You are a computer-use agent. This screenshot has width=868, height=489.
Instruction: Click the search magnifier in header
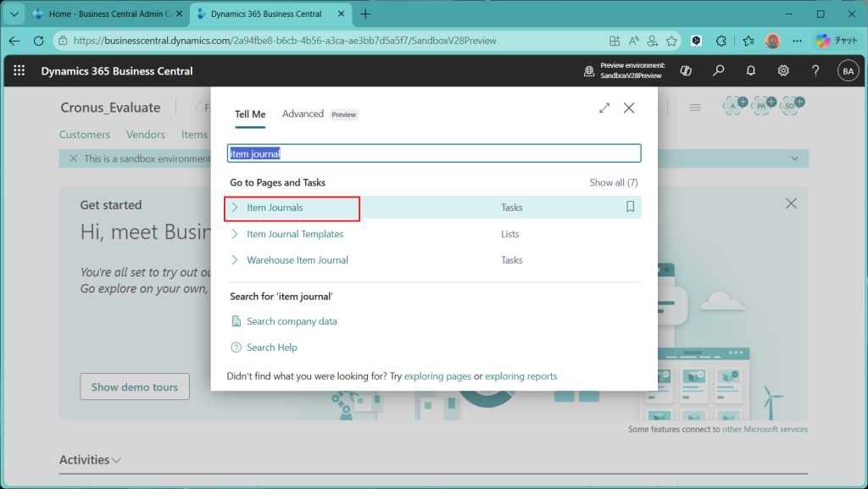(x=719, y=71)
